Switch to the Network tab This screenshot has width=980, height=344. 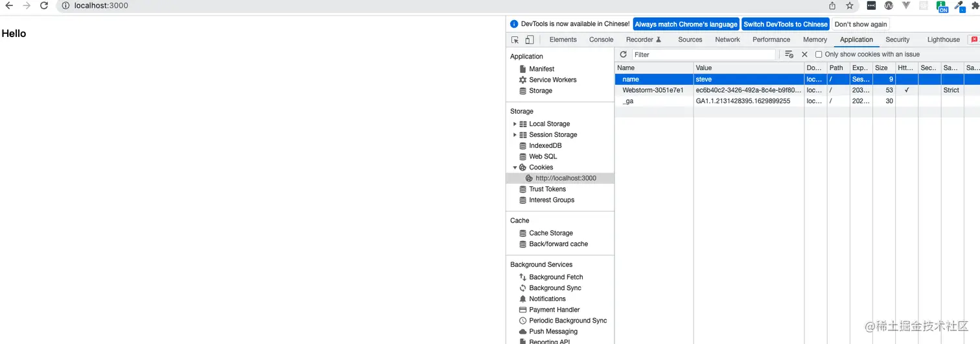click(x=727, y=40)
